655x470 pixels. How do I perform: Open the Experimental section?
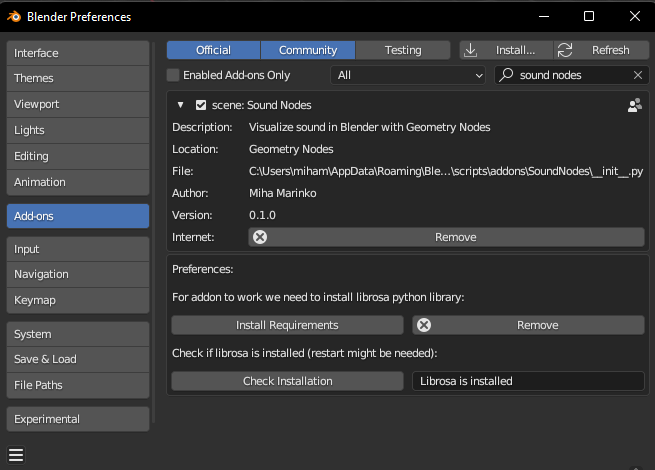pos(78,419)
